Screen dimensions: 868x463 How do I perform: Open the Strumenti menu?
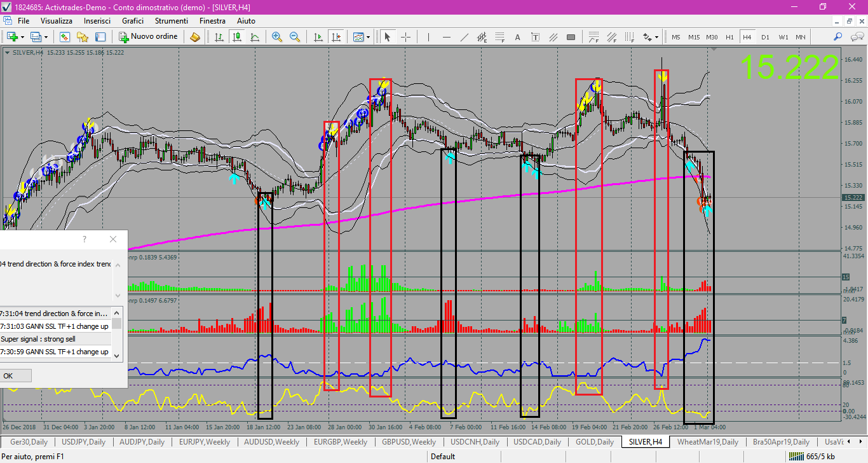(x=171, y=21)
